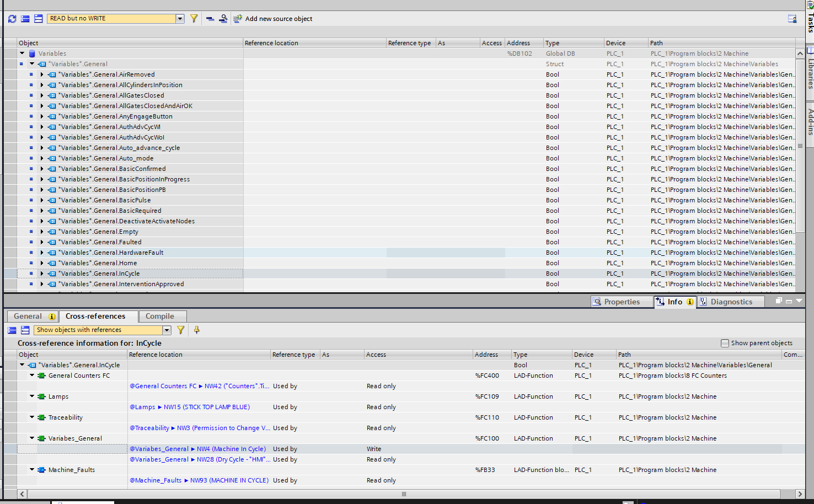The height and width of the screenshot is (504, 814).
Task: Open the Diagnostics tab
Action: point(731,302)
